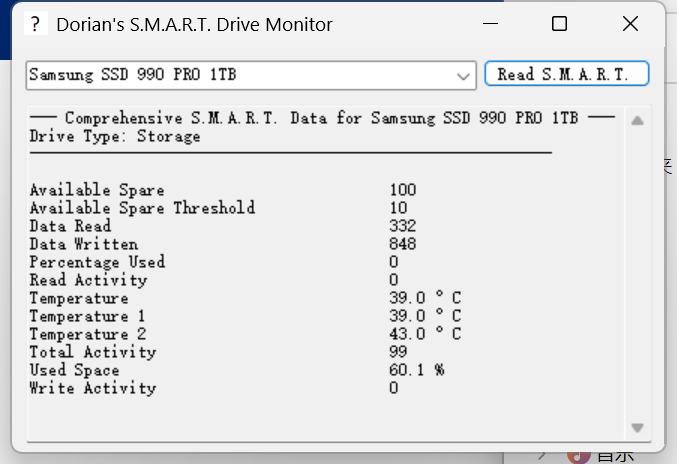Click the Total Activity row
The height and width of the screenshot is (464, 677).
93,352
